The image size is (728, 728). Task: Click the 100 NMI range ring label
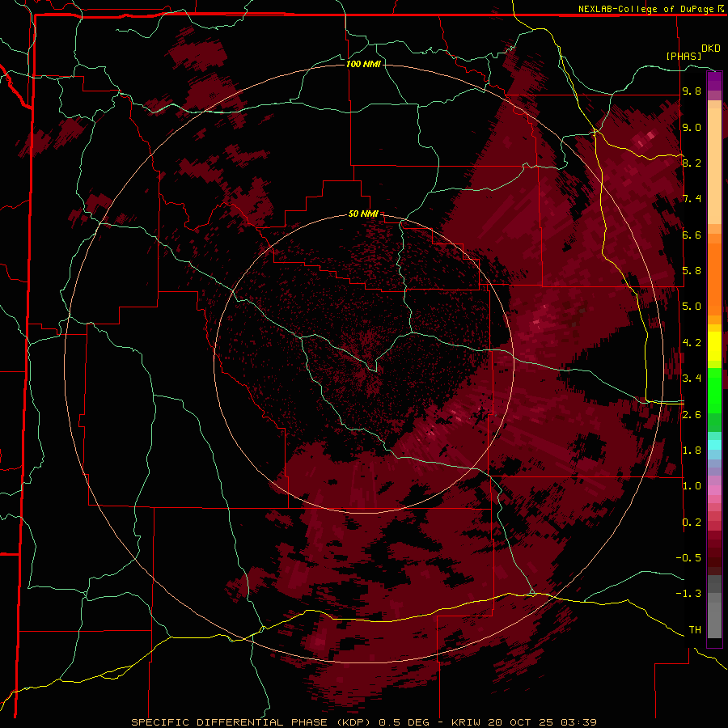pos(363,64)
